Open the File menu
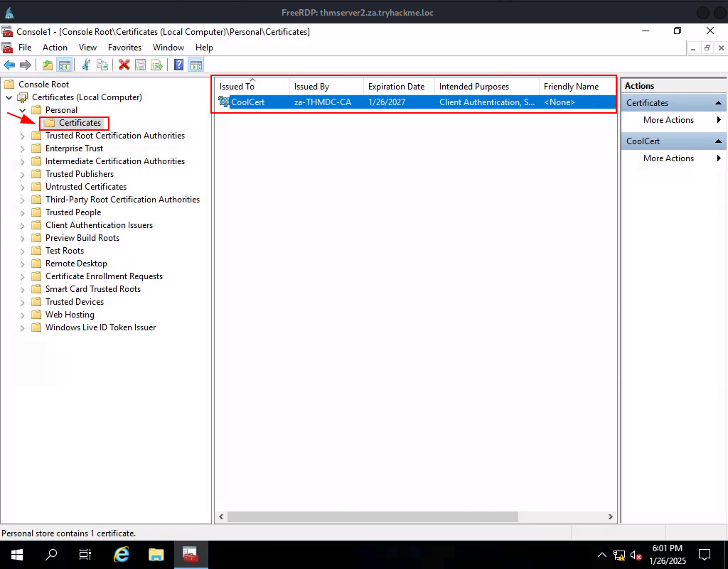 pyautogui.click(x=25, y=48)
